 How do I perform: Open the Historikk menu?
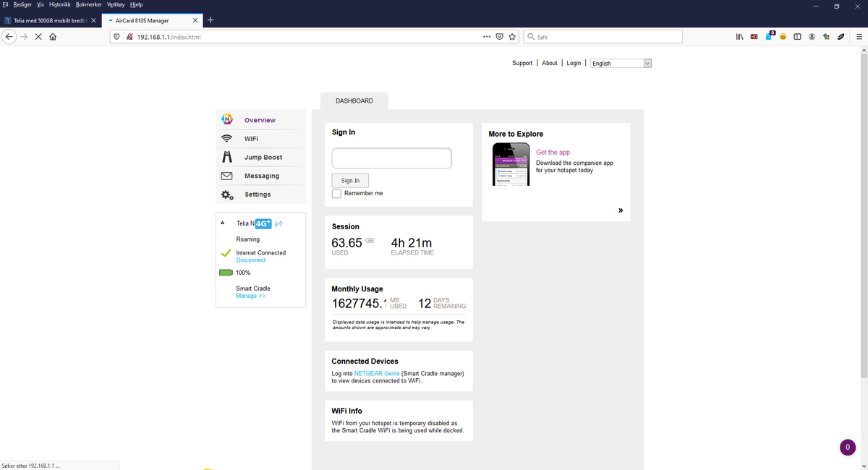coord(60,4)
